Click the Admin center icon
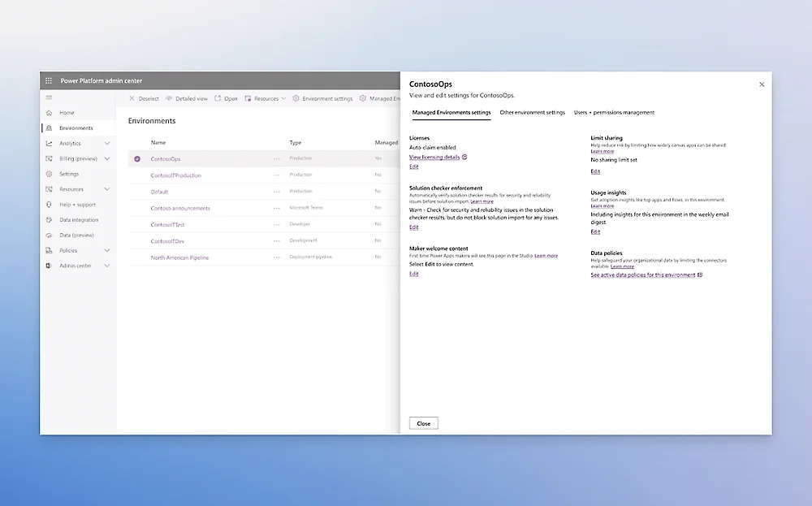The height and width of the screenshot is (506, 812). (x=50, y=266)
